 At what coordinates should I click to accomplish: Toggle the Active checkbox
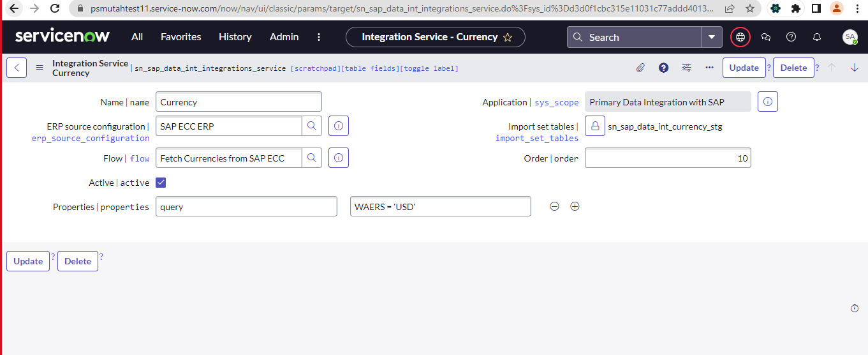pyautogui.click(x=161, y=183)
